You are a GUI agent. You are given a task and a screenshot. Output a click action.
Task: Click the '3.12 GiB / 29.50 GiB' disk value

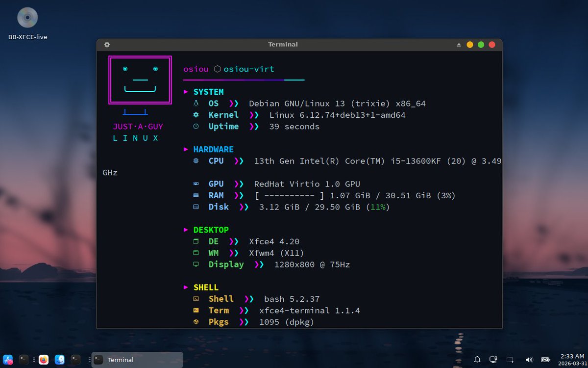[x=310, y=207]
